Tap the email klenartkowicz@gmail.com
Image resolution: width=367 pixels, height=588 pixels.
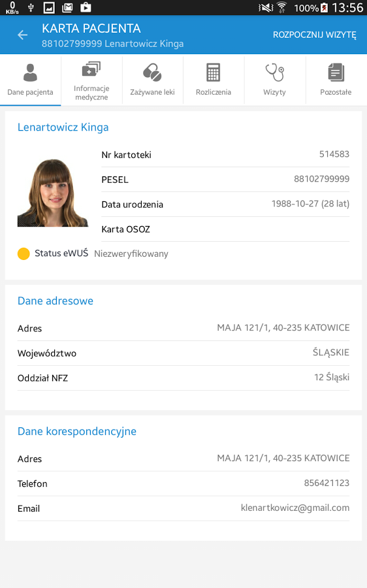(295, 508)
